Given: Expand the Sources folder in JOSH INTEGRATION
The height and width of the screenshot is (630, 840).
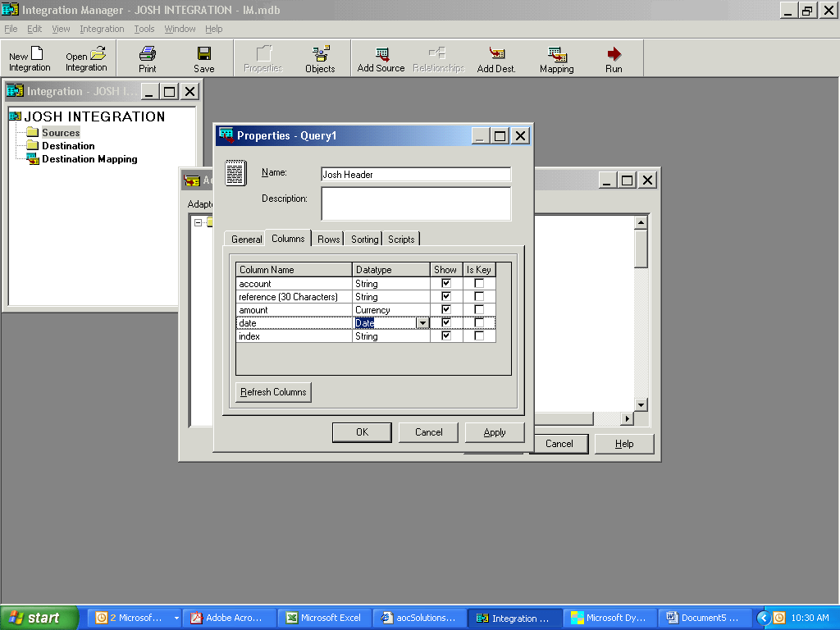Looking at the screenshot, I should coord(62,132).
